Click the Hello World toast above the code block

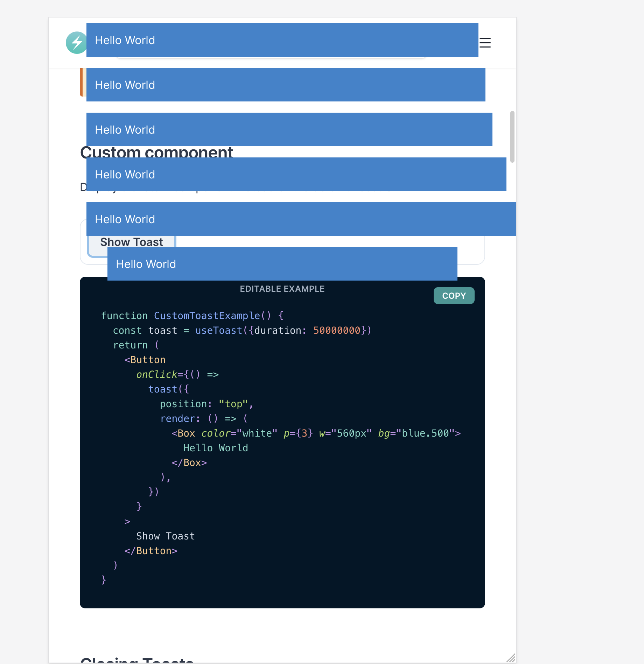pyautogui.click(x=282, y=264)
